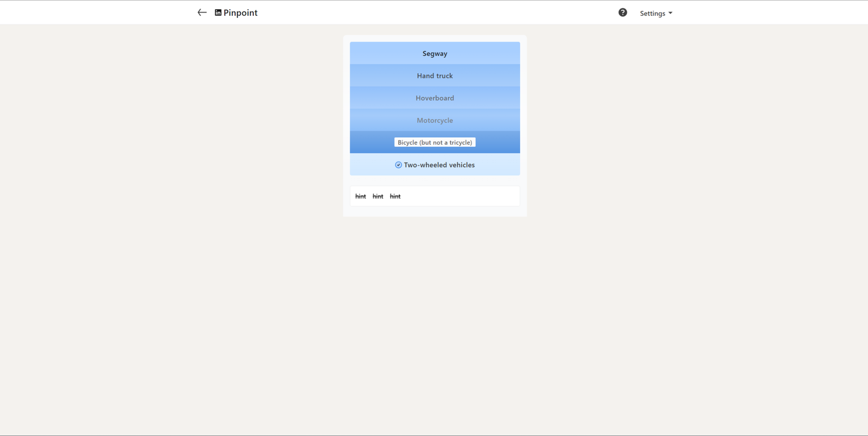
Task: Click the Pinpoint game title
Action: point(240,12)
